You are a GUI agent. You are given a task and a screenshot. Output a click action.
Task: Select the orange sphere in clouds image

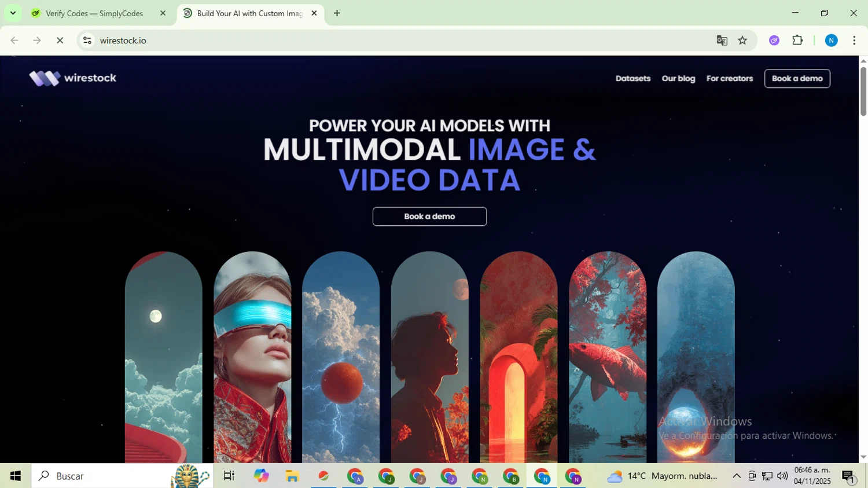[x=341, y=357]
